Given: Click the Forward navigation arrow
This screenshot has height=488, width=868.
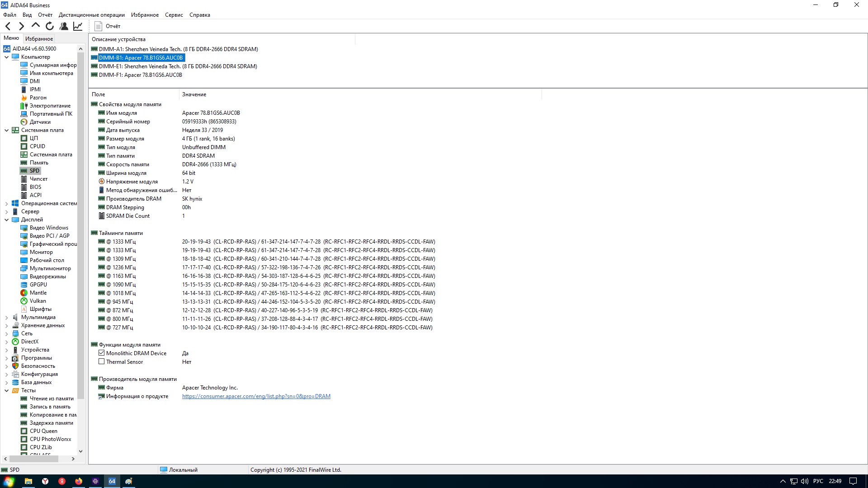Looking at the screenshot, I should pyautogui.click(x=21, y=26).
